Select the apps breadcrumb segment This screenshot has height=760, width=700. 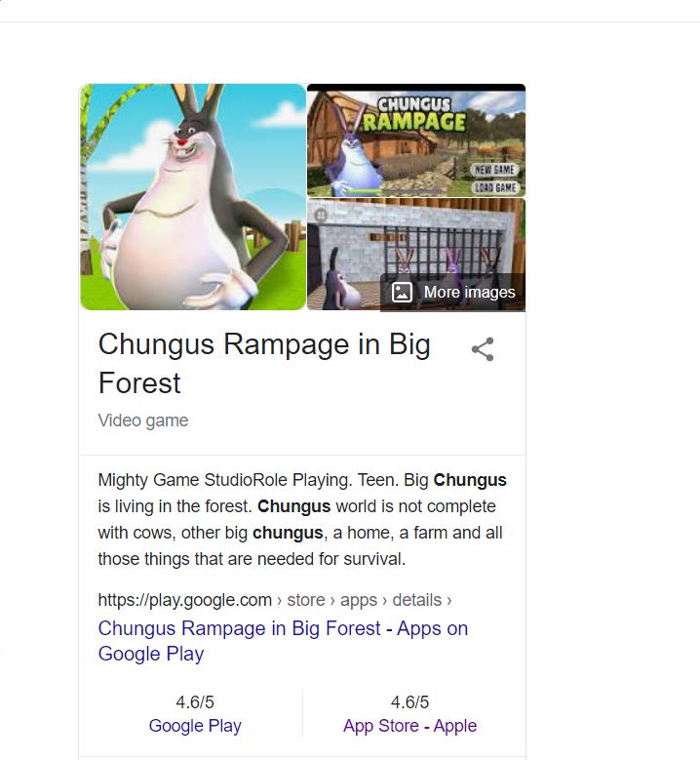click(359, 600)
